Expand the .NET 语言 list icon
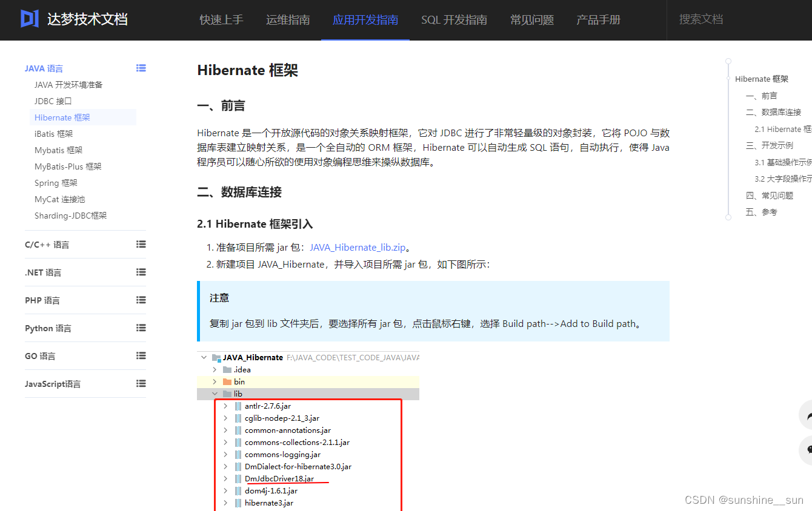812x511 pixels. coord(141,272)
